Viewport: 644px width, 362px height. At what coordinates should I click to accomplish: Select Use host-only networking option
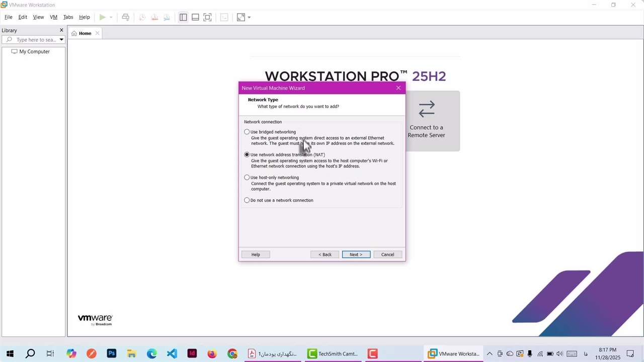(247, 177)
